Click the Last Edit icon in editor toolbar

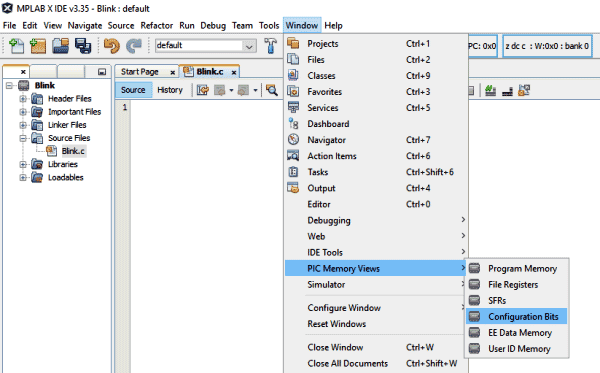203,90
